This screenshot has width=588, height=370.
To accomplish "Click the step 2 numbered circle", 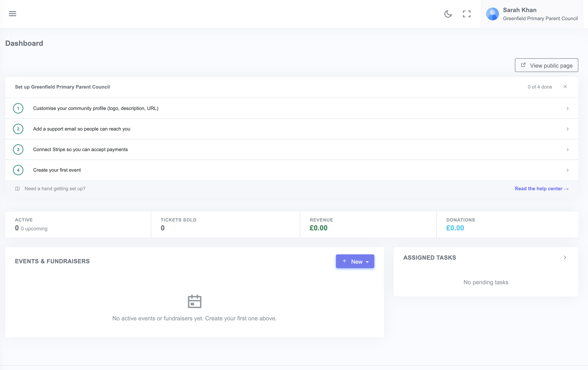I will click(18, 129).
